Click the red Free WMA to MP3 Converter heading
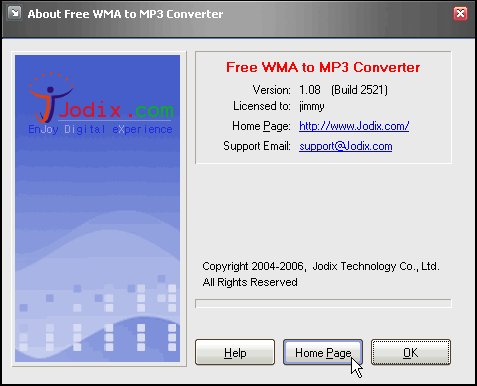 (x=323, y=67)
